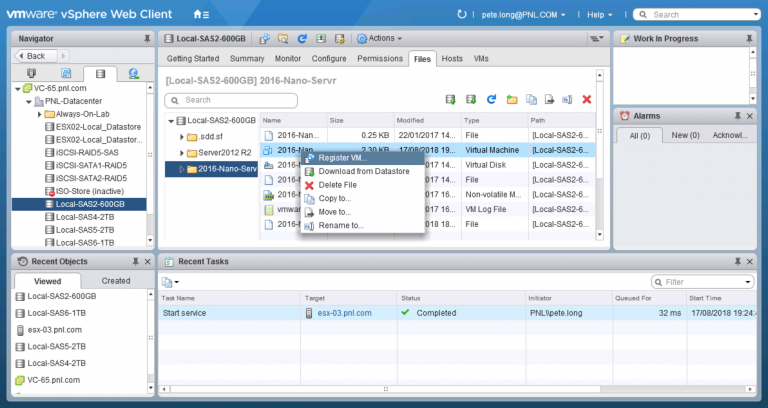This screenshot has height=408, width=768.
Task: Choose Download from Datastore in context menu
Action: (362, 171)
